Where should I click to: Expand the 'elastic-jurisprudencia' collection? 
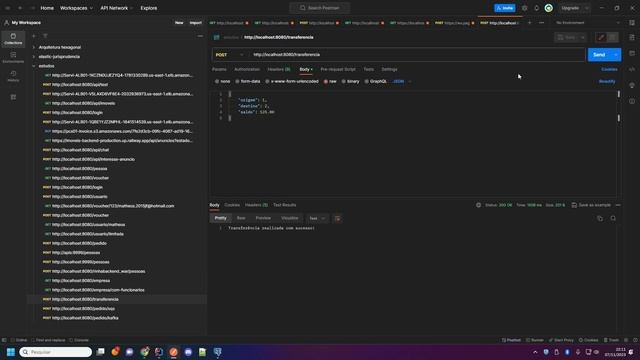coord(34,57)
